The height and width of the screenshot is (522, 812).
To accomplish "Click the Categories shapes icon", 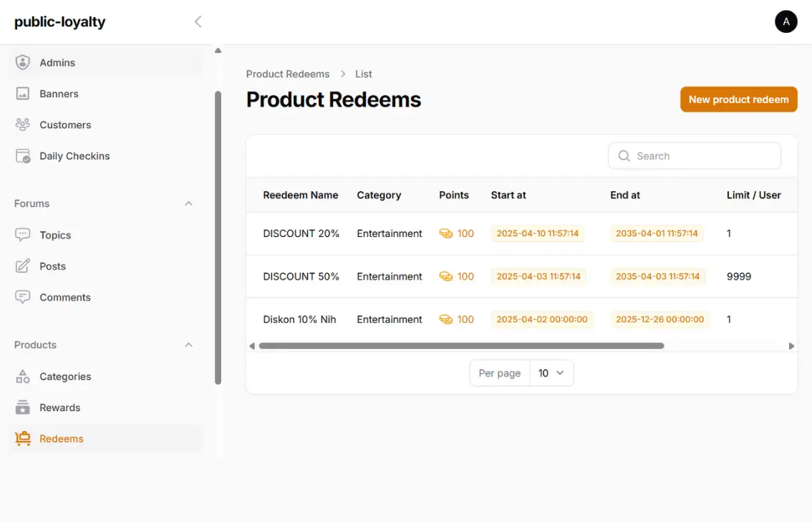I will (23, 377).
